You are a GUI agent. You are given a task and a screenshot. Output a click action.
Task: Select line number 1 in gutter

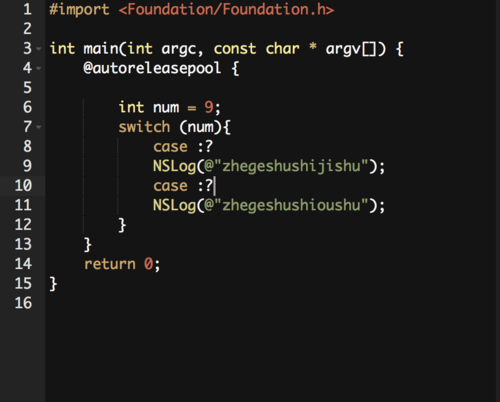pos(27,9)
